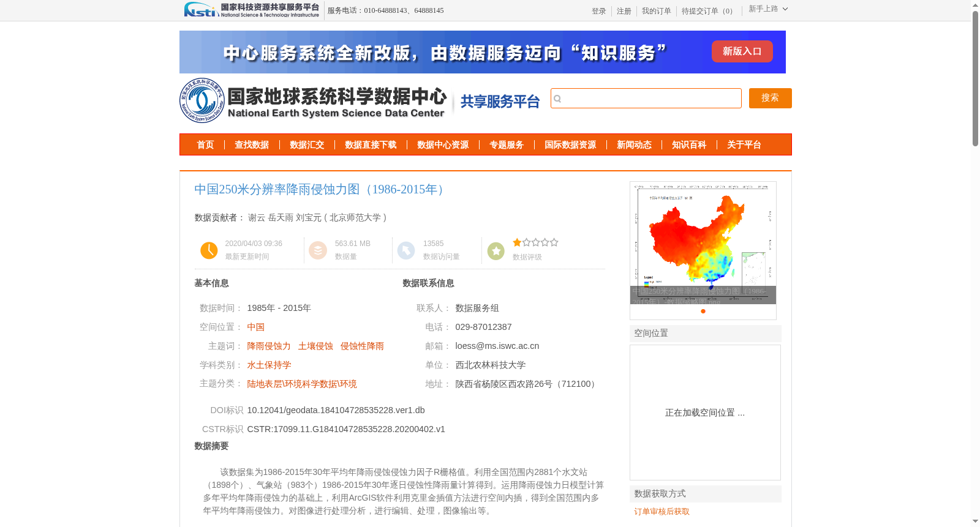The width and height of the screenshot is (980, 527).
Task: Click the National Earth System Science Data Center logo
Action: (x=314, y=100)
